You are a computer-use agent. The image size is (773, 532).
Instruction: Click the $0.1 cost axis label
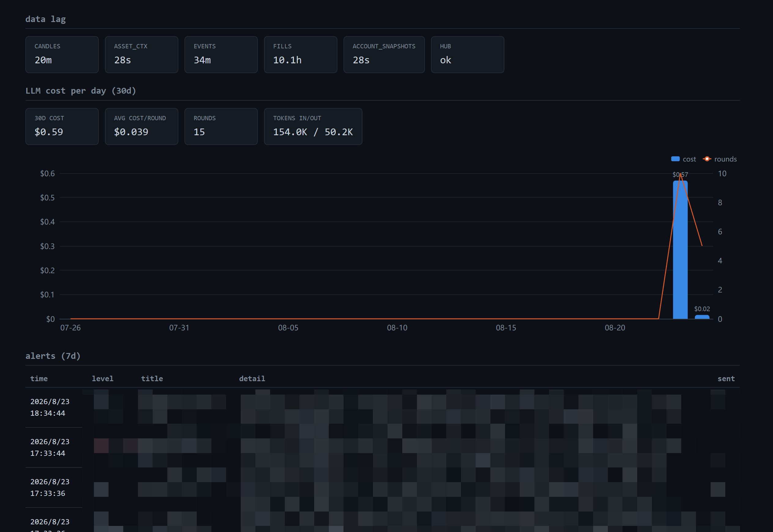click(x=47, y=295)
